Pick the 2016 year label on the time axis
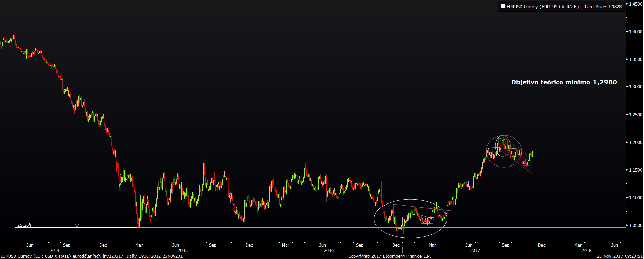Screen dimensions: 644x259 329,250
